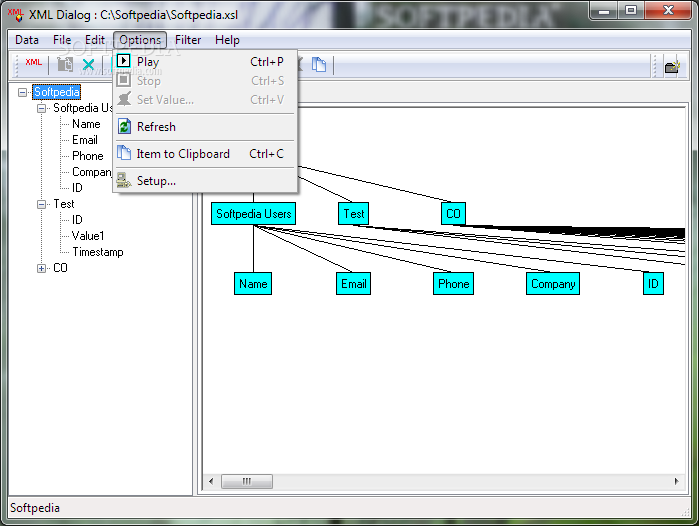Click the Refresh green arrows icon
Viewport: 699px width, 526px height.
(x=124, y=127)
